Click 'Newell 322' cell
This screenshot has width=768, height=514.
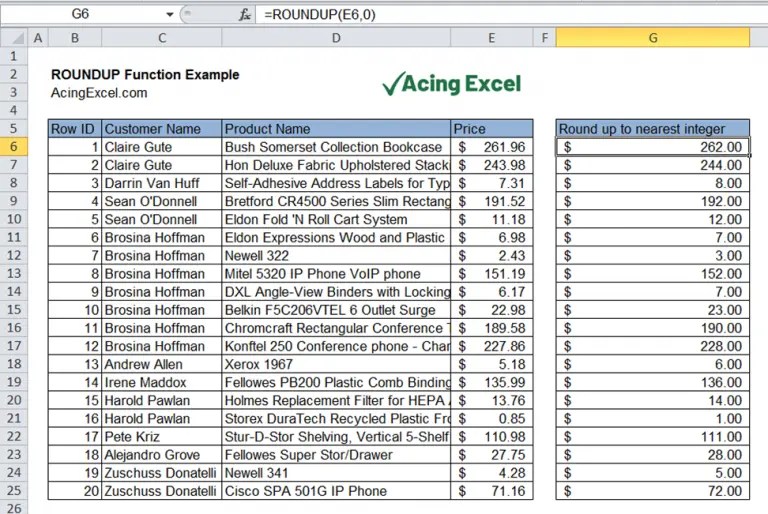(336, 255)
